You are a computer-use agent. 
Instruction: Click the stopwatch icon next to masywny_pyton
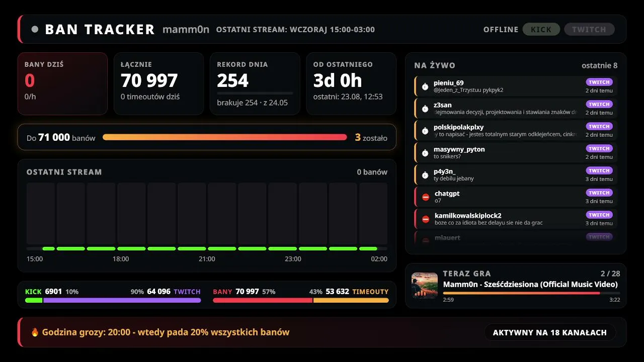tap(425, 153)
